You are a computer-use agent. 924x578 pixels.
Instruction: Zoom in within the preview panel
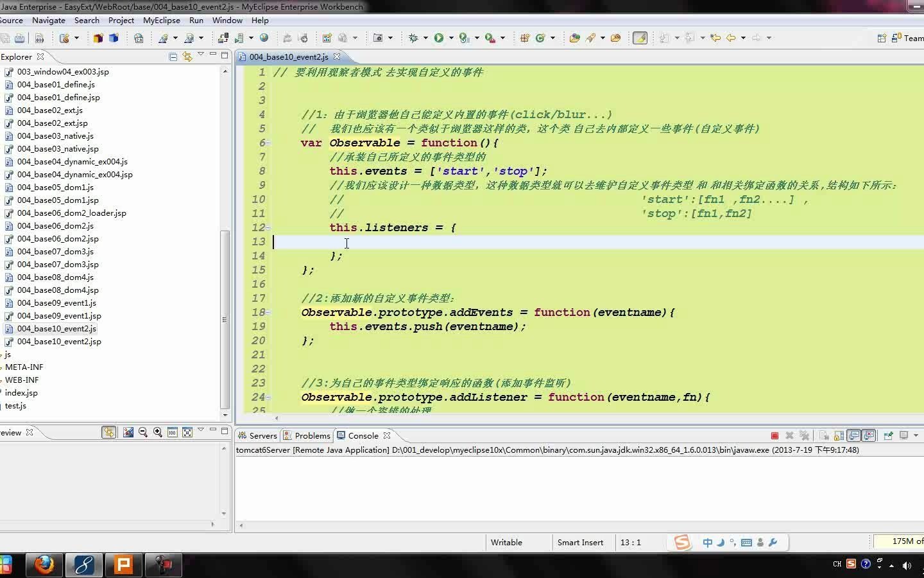(x=157, y=432)
